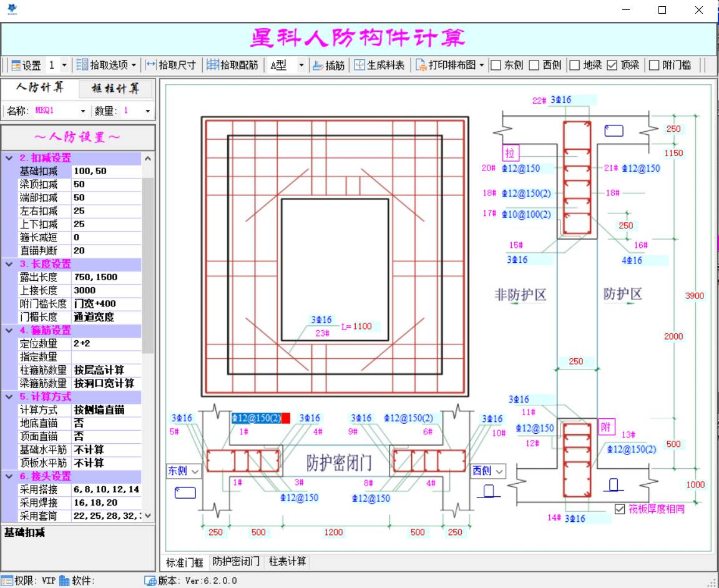Screen dimensions: 719x588
Task: Enable the 西侧 checkbox in toolbar
Action: coord(534,65)
